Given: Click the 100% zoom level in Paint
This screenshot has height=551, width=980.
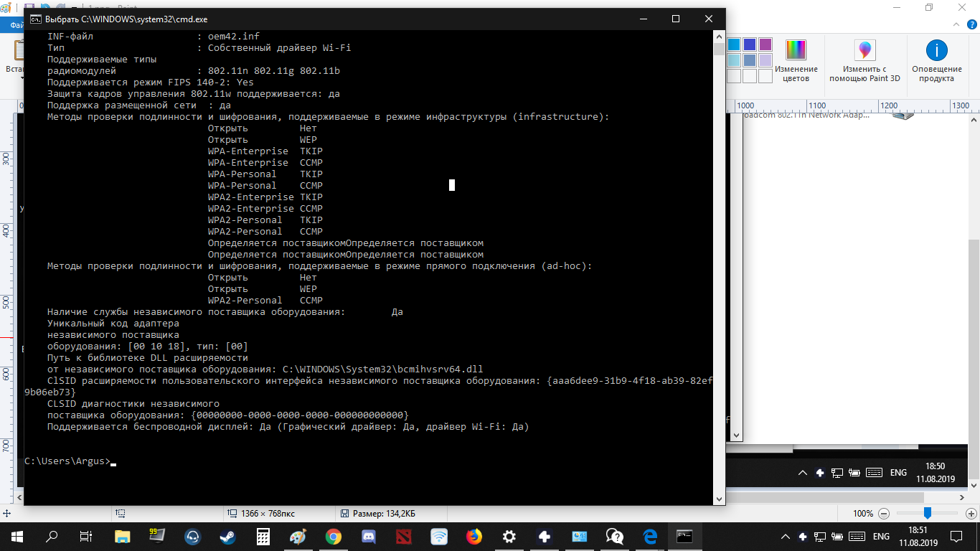Looking at the screenshot, I should pyautogui.click(x=863, y=514).
